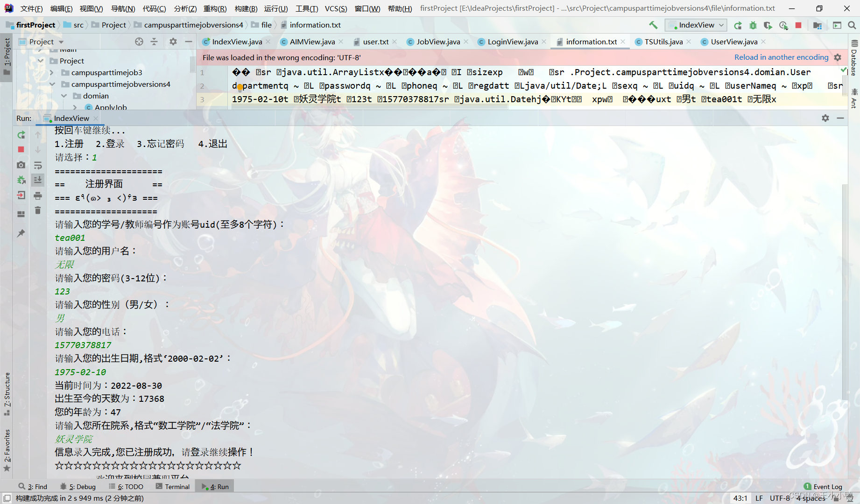860x504 pixels.
Task: Open the 重构(R) menu
Action: [x=215, y=8]
